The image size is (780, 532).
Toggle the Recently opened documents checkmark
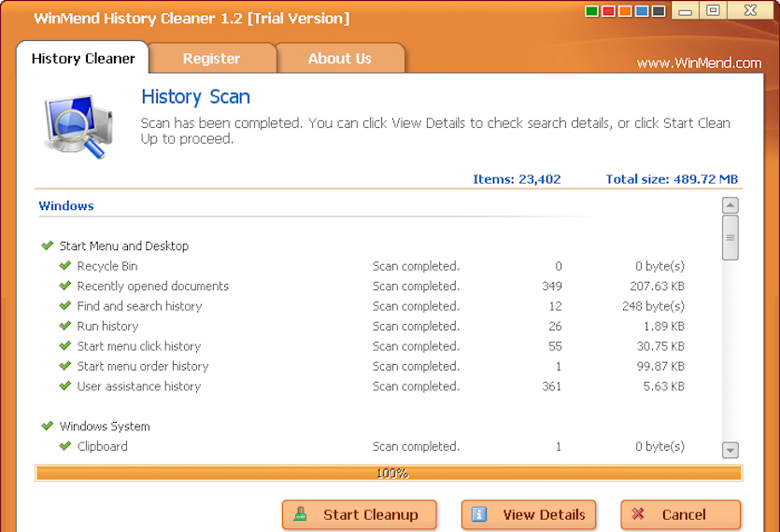click(x=65, y=286)
